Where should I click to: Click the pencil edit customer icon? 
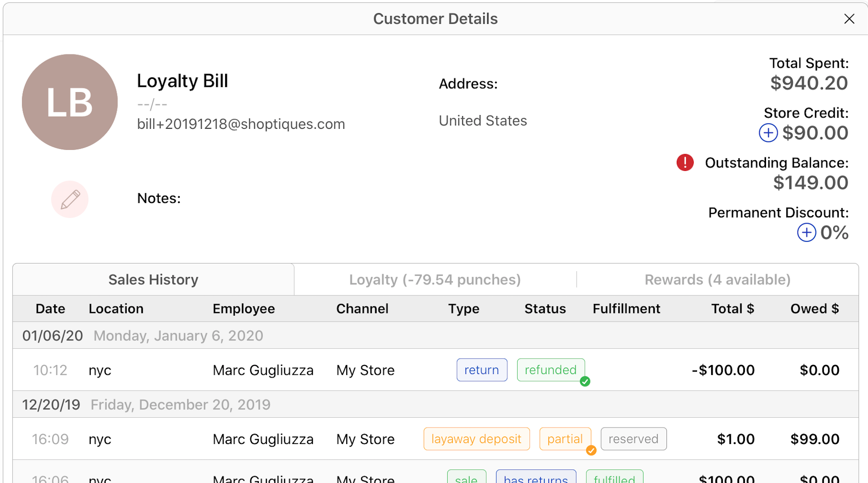[x=70, y=199]
